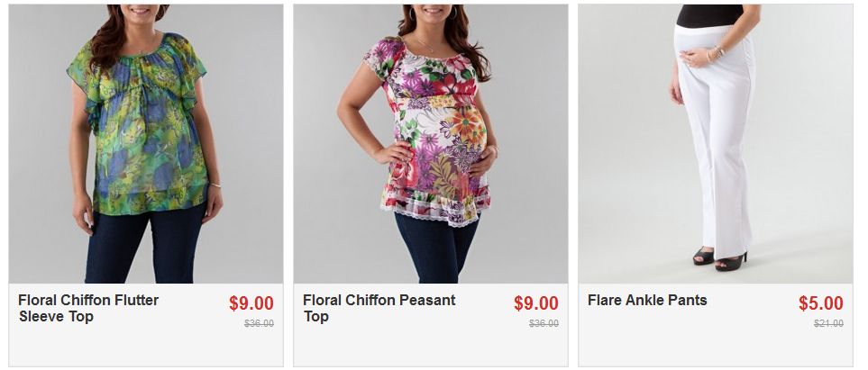Click the black top above white pants
Image resolution: width=868 pixels, height=370 pixels.
pyautogui.click(x=709, y=15)
